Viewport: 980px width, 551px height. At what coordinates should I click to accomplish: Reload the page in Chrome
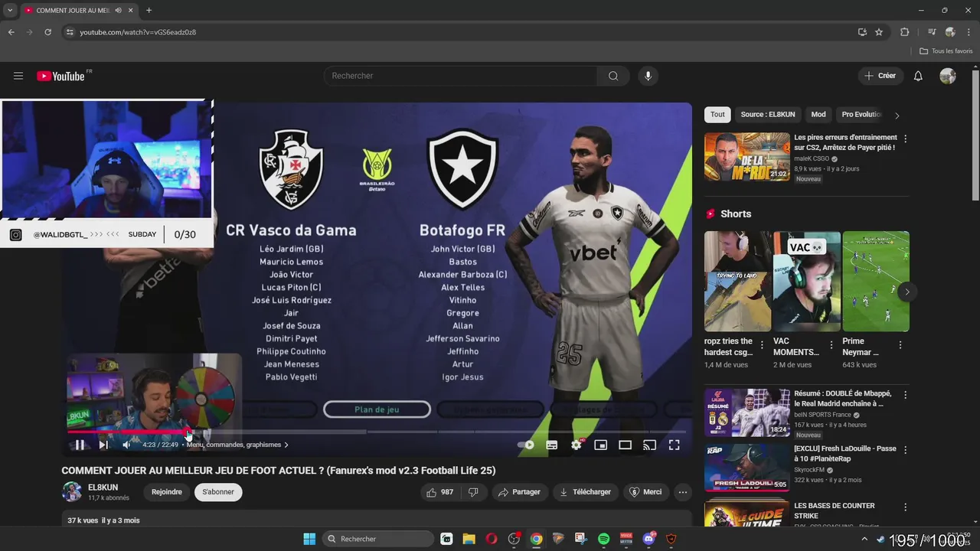pos(47,32)
